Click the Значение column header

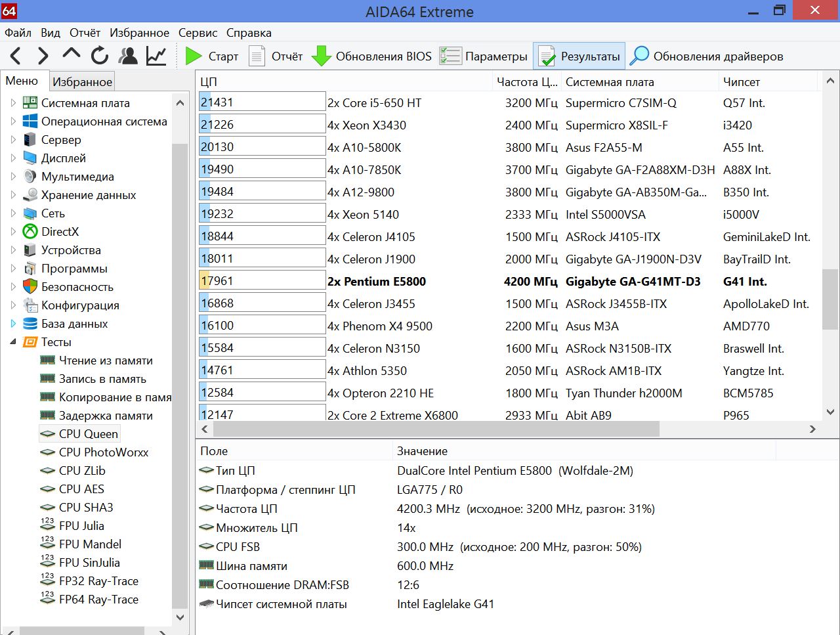pos(584,451)
